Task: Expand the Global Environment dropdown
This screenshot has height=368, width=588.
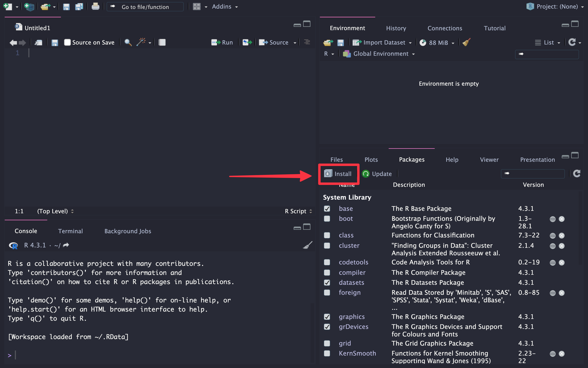Action: 413,54
